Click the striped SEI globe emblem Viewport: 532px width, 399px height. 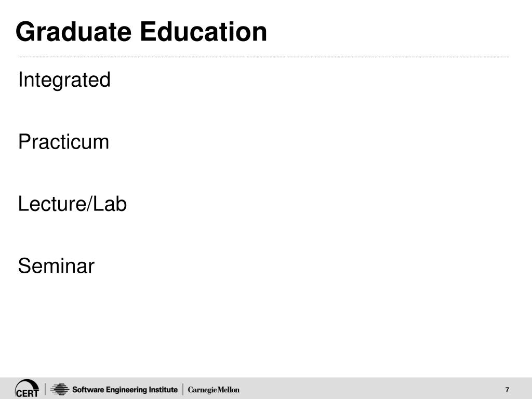60,389
